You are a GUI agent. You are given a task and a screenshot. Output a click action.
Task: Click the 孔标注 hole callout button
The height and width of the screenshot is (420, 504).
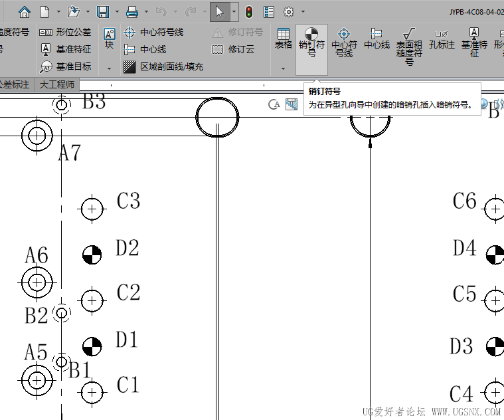(442, 39)
